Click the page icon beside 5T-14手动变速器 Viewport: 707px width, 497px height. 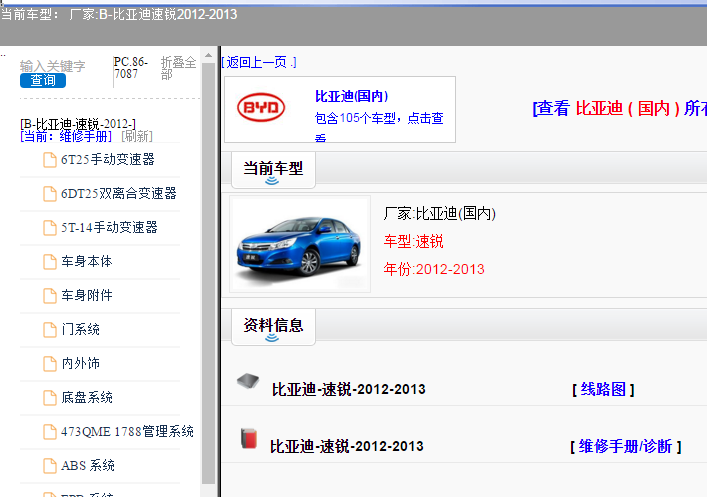pos(50,228)
